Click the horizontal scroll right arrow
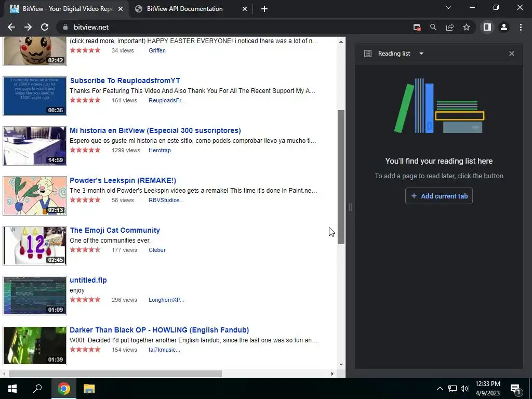532x399 pixels. click(x=332, y=374)
